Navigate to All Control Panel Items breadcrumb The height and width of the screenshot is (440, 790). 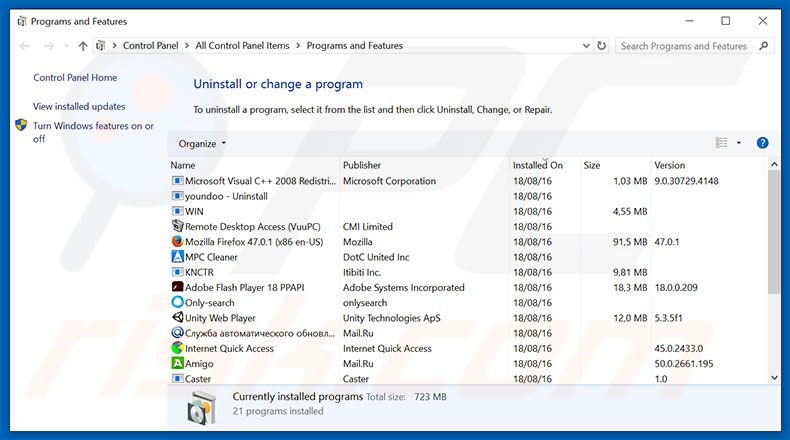click(x=242, y=45)
